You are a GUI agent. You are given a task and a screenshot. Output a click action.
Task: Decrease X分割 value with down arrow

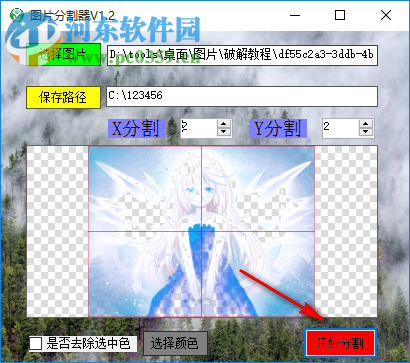[224, 132]
